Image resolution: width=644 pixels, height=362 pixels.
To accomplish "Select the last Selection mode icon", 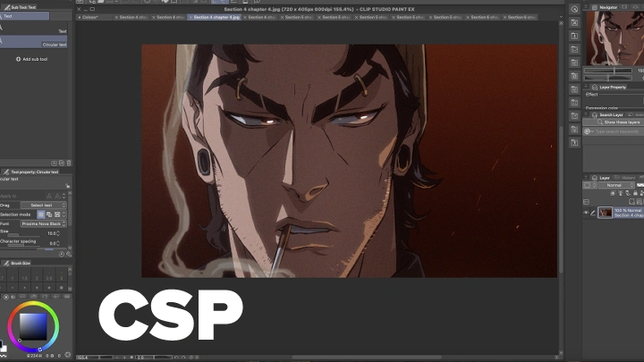I will [x=57, y=215].
